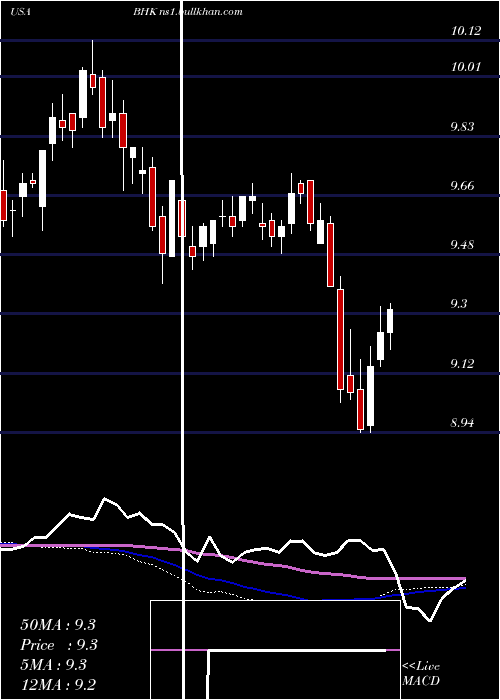Click the 9.66 price level label

[x=462, y=186]
